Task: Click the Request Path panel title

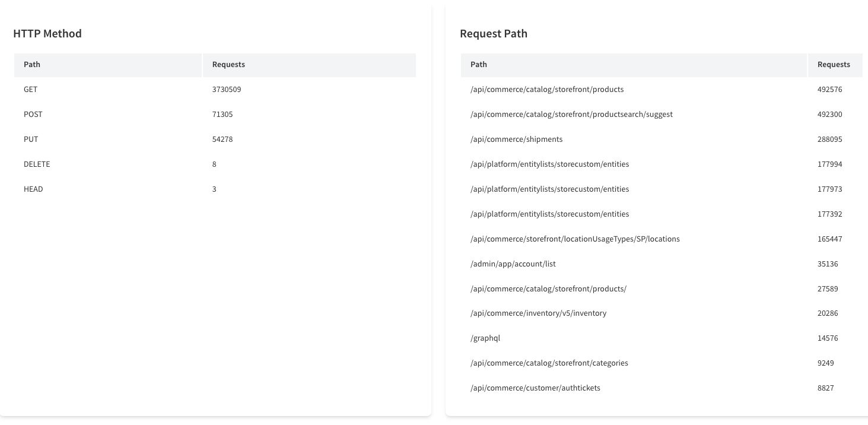Action: 493,34
